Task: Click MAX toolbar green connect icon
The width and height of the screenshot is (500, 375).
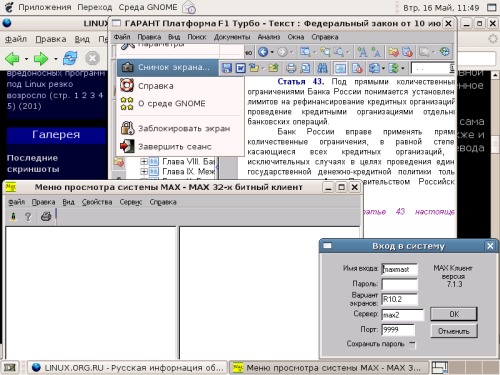Action: [x=13, y=217]
